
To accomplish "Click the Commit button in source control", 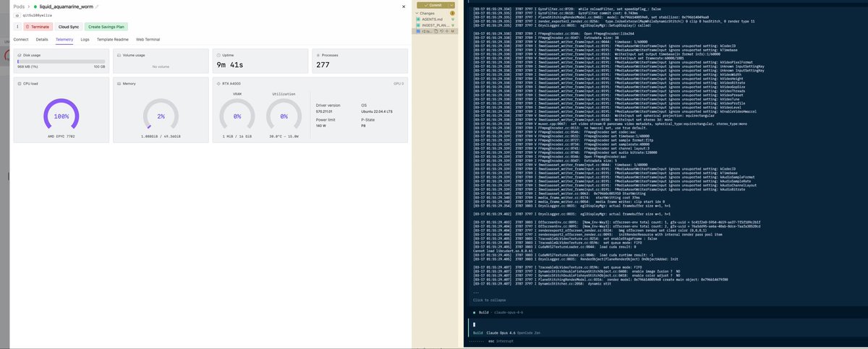I will click(433, 5).
